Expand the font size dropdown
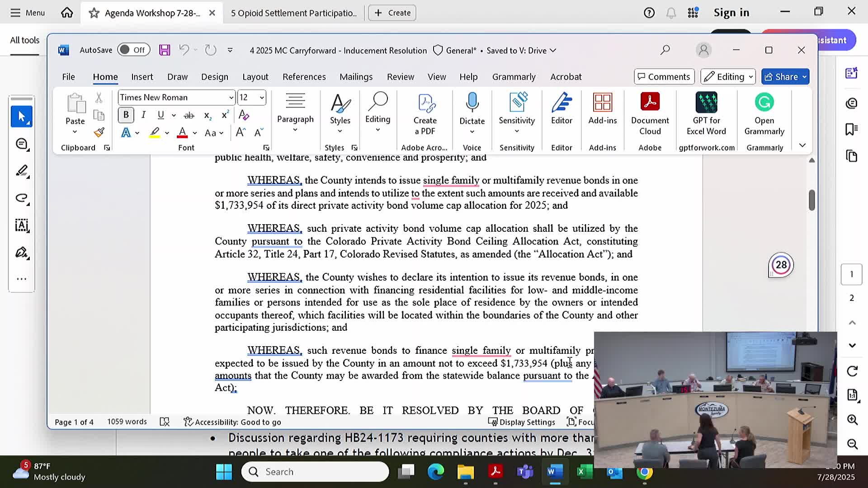This screenshot has height=488, width=868. [261, 98]
